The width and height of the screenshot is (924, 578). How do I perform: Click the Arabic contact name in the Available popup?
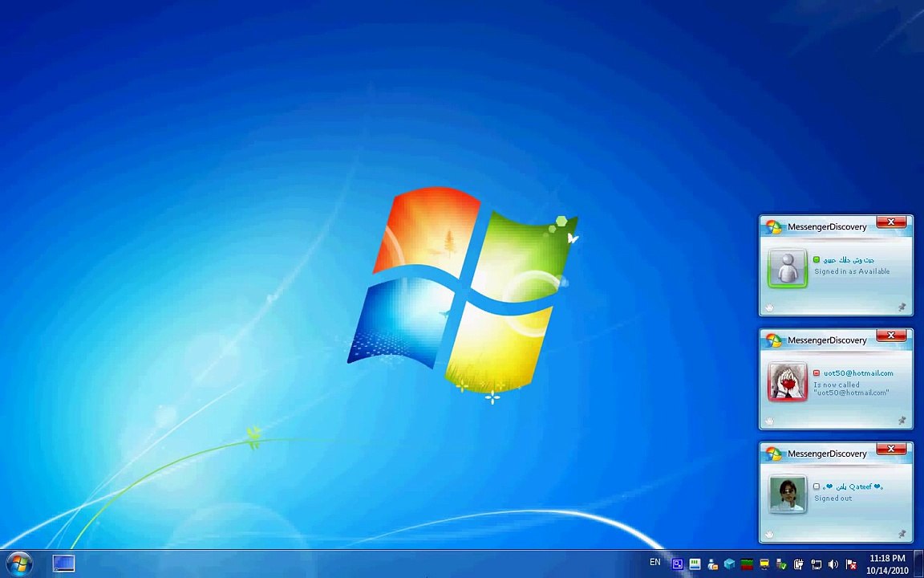[849, 259]
